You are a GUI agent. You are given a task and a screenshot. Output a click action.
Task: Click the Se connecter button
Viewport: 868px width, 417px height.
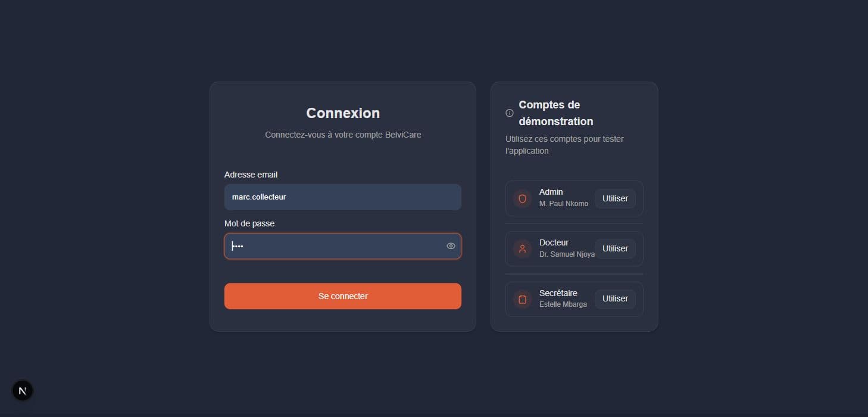tap(343, 296)
